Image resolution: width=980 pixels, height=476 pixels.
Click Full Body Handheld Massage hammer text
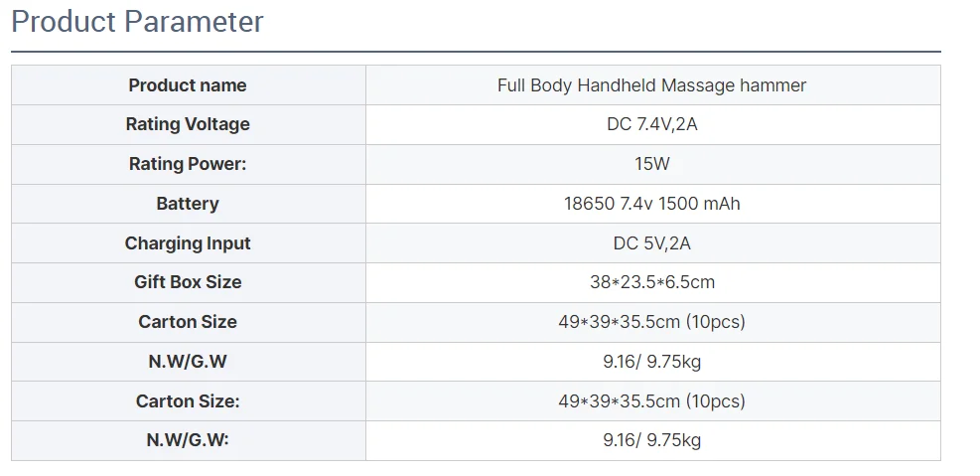click(x=652, y=85)
